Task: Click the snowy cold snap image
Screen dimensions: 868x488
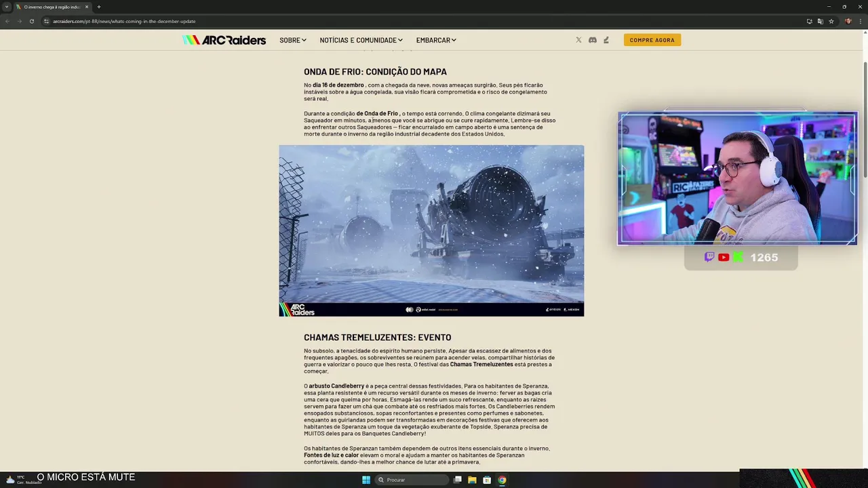Action: [x=431, y=230]
